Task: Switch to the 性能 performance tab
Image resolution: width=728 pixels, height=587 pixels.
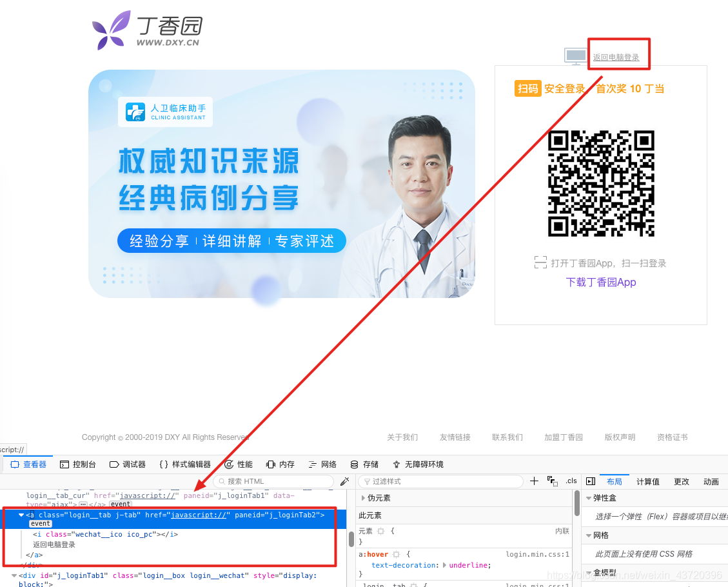Action: pyautogui.click(x=239, y=464)
